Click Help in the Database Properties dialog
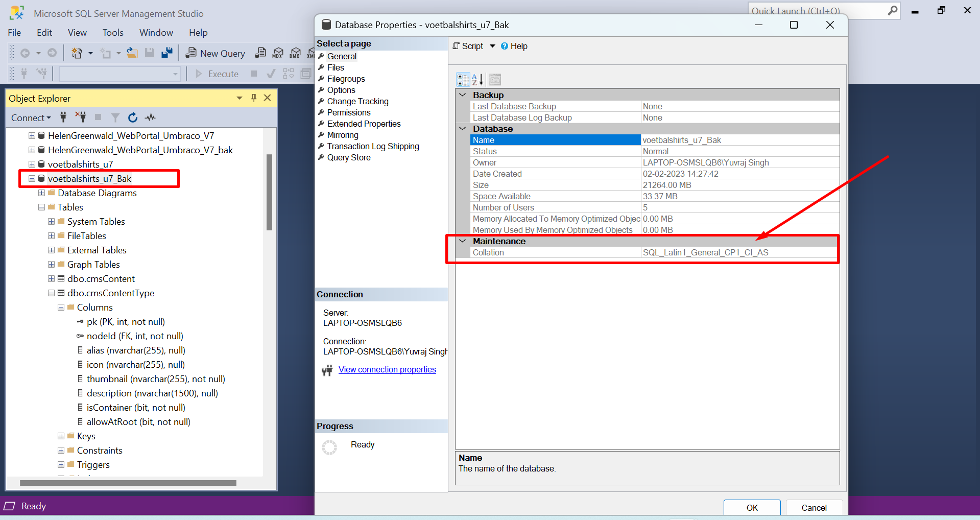The height and width of the screenshot is (520, 980). pyautogui.click(x=514, y=46)
